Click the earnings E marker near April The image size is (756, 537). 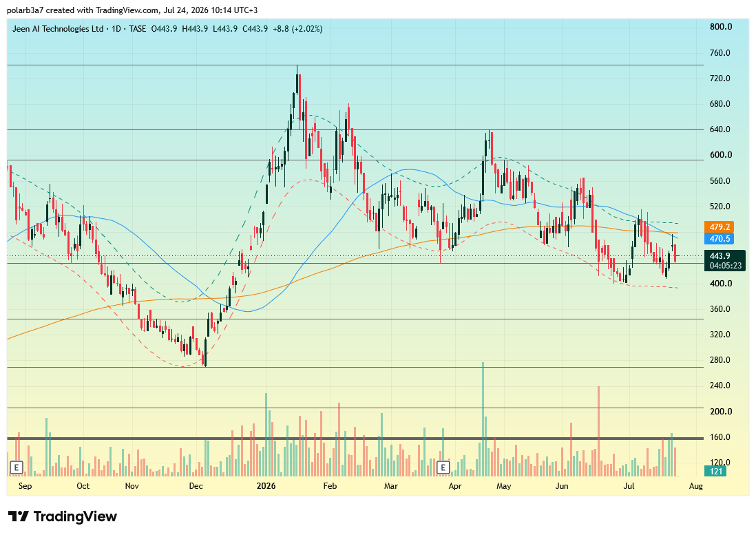pyautogui.click(x=443, y=467)
